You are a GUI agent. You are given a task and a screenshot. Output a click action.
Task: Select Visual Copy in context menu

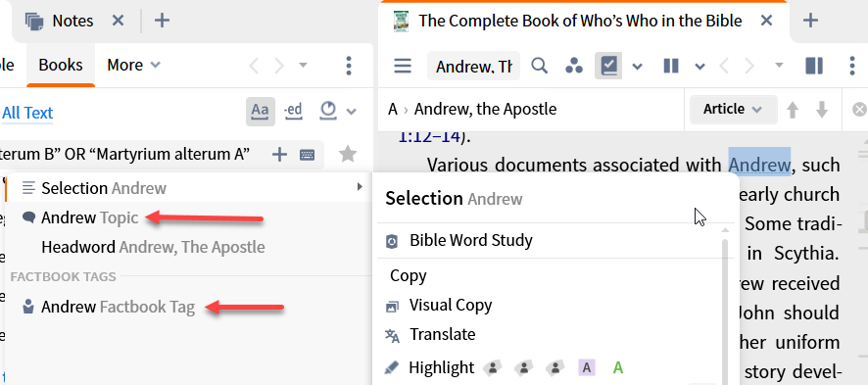[x=450, y=306]
